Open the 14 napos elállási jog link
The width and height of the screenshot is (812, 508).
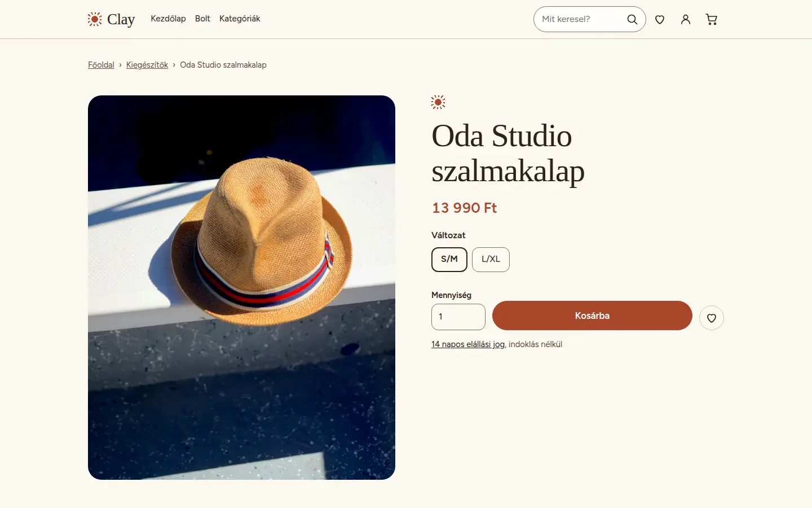click(x=468, y=344)
